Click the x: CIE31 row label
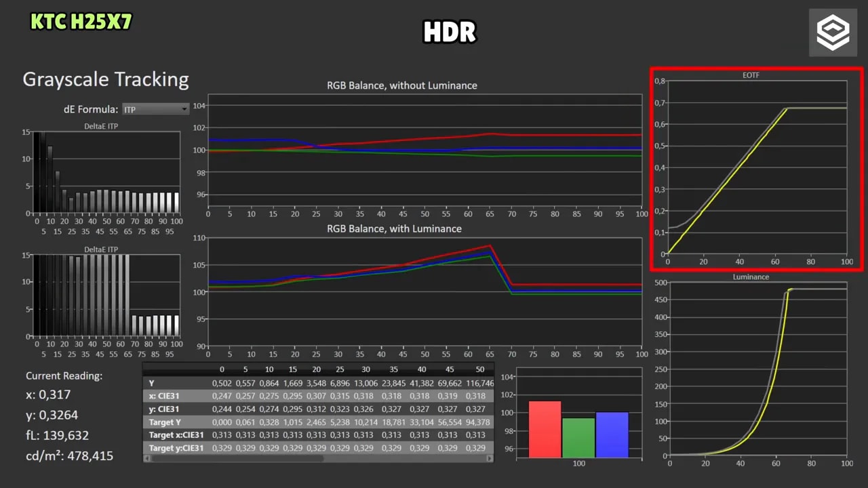This screenshot has height=488, width=868. [164, 396]
